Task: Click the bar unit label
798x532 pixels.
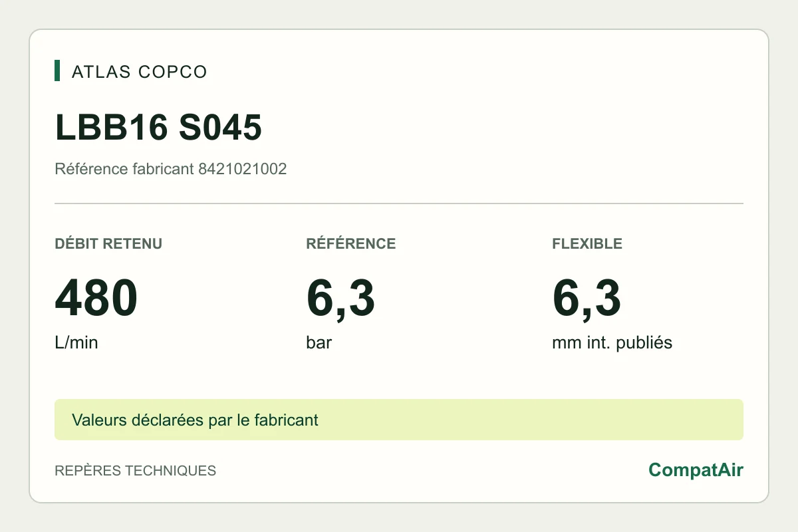Action: coord(319,343)
